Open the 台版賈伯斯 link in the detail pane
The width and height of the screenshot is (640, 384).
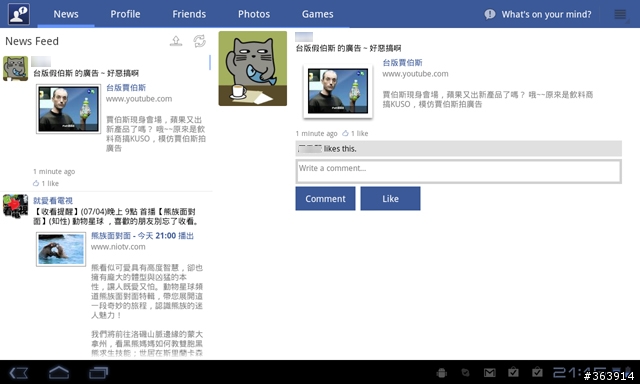click(x=402, y=62)
